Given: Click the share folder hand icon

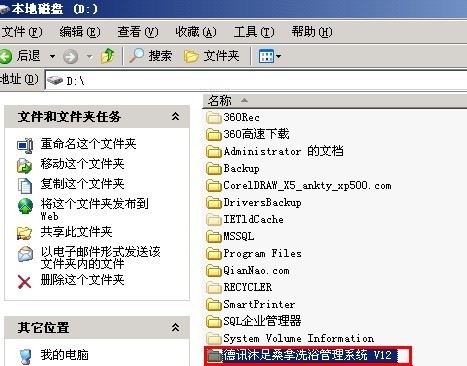Looking at the screenshot, I should 24,233.
